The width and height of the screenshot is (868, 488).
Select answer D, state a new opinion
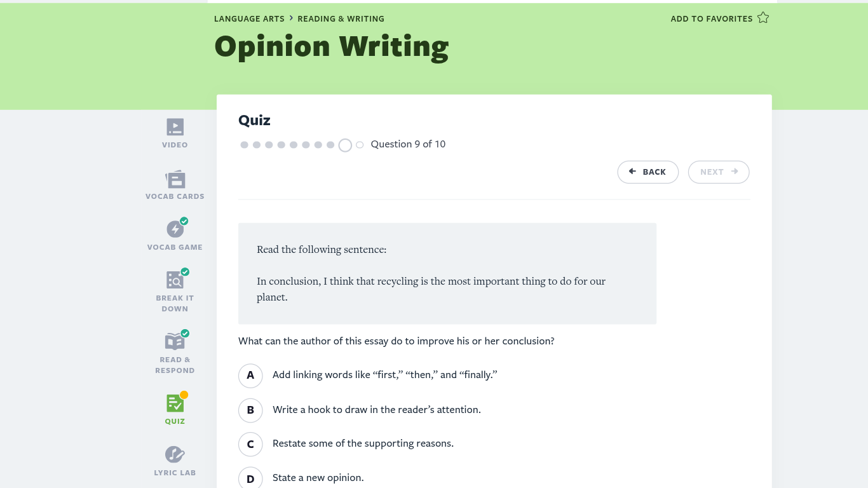[250, 478]
